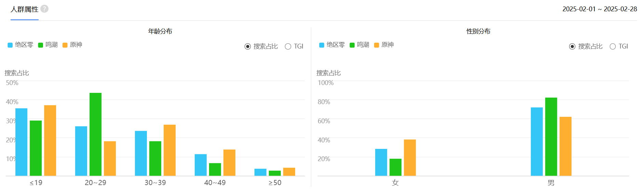This screenshot has height=196, width=644.
Task: Toggle 绝区零 blue legend swatch in age chart
Action: coord(10,45)
